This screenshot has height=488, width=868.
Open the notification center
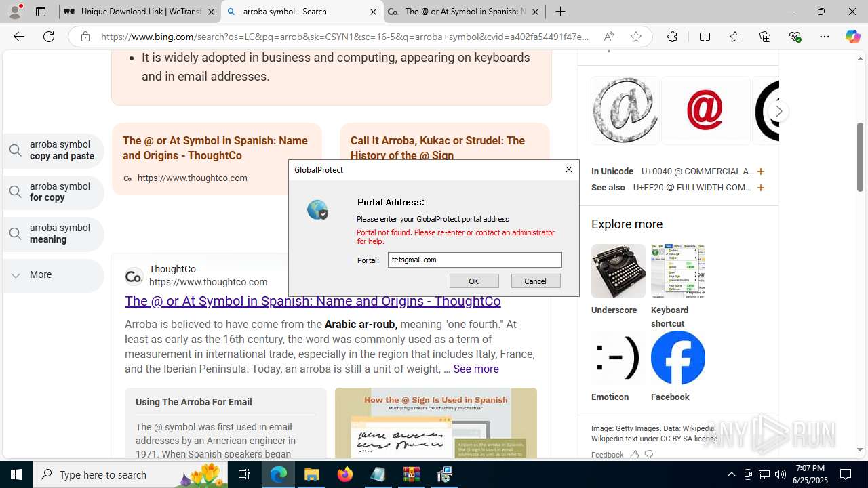[x=846, y=474]
